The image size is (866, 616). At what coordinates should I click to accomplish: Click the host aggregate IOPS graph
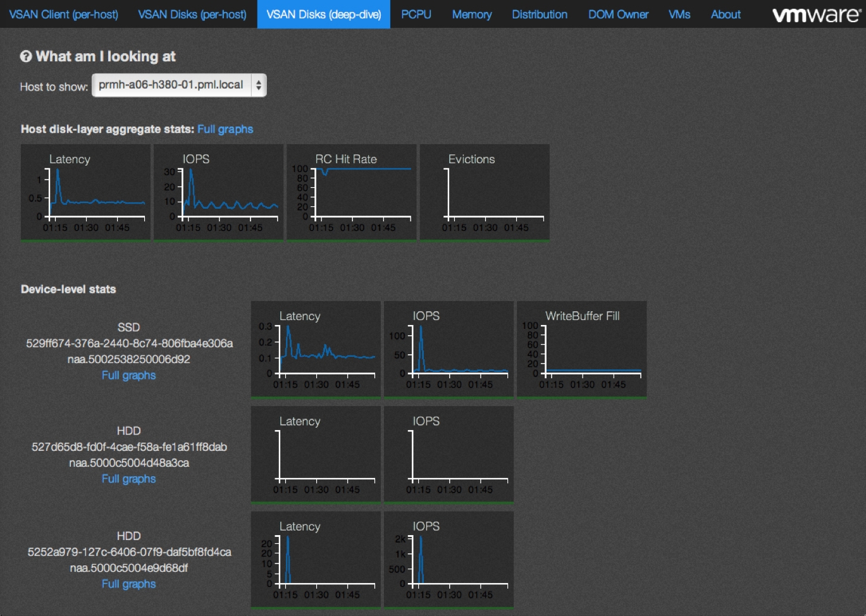pyautogui.click(x=218, y=192)
